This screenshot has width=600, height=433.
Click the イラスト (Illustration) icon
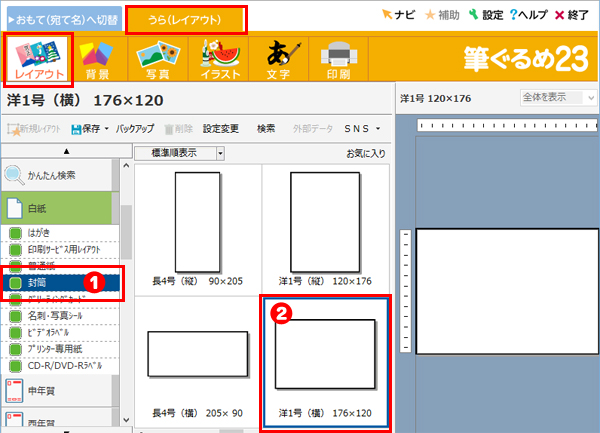pos(220,59)
